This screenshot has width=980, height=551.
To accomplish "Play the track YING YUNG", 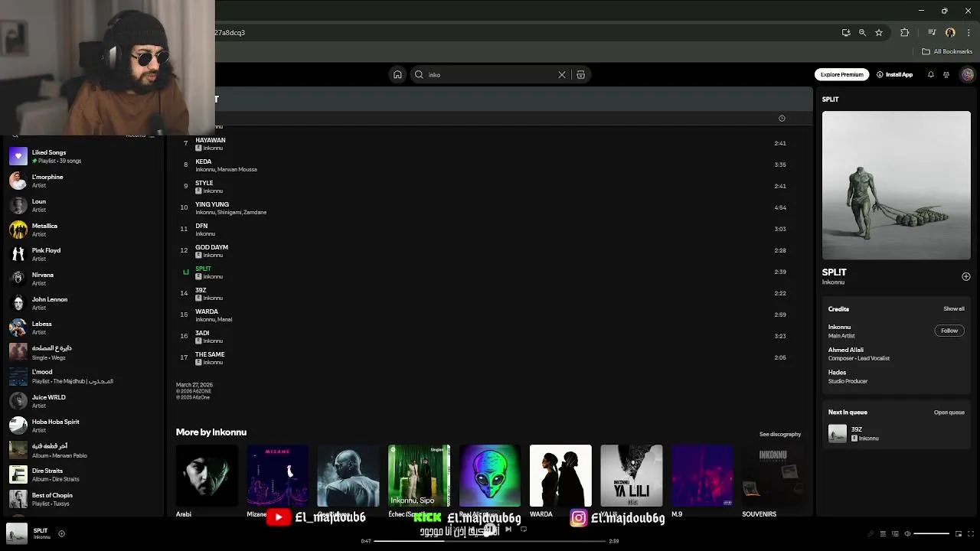I will coord(488,207).
